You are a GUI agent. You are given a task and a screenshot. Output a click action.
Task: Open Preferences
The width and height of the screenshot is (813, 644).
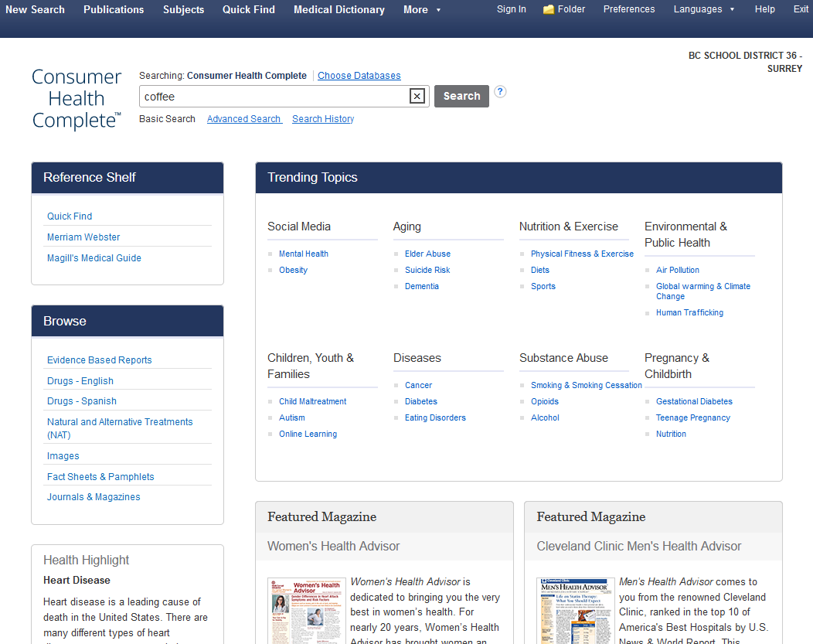(x=629, y=9)
